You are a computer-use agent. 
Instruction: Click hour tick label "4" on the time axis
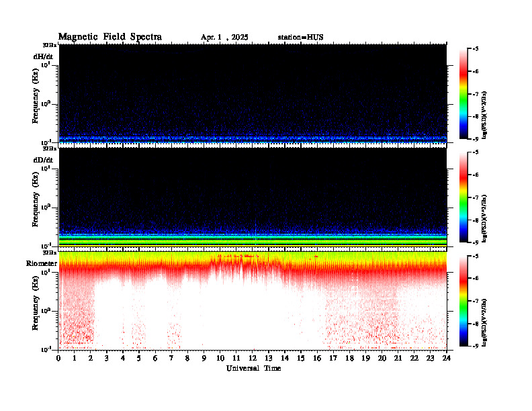[123, 359]
